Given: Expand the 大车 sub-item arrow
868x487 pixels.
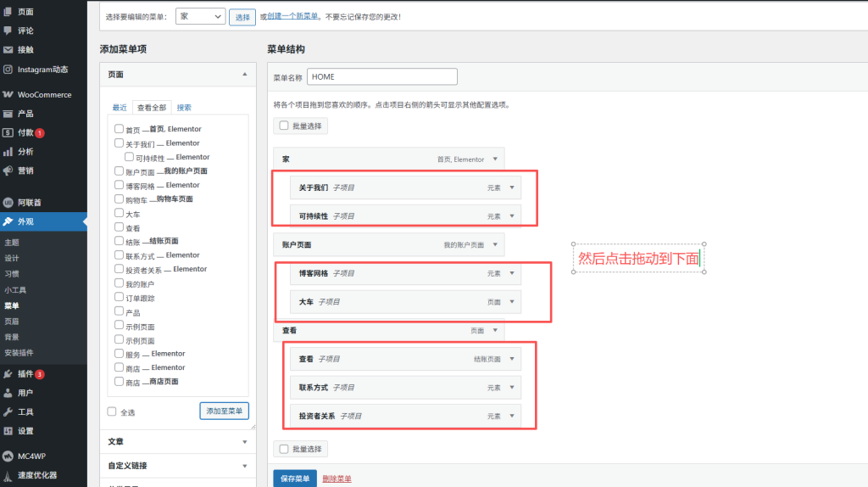Looking at the screenshot, I should point(512,301).
